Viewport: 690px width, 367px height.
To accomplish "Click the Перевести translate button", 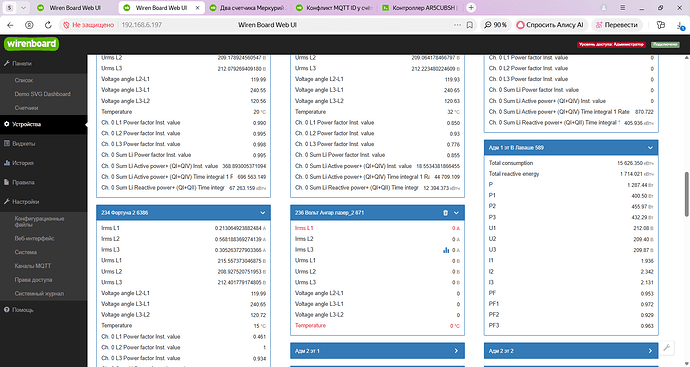I will coord(617,25).
